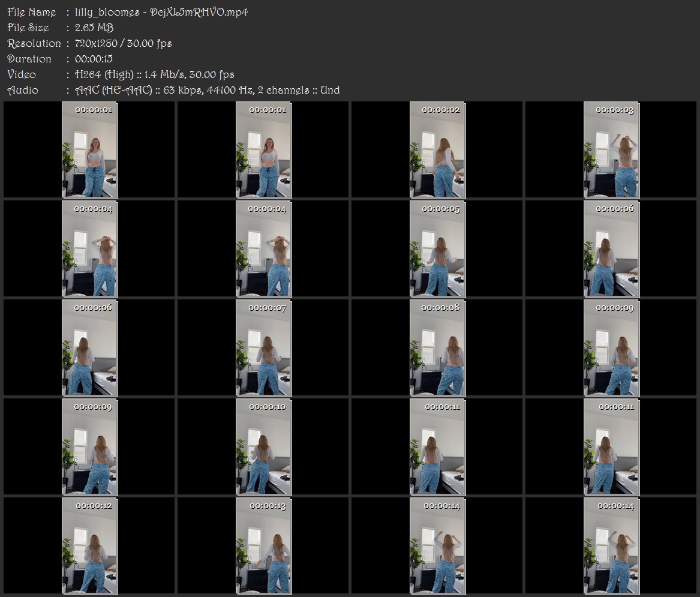Select the duration value '00:00:15'
The height and width of the screenshot is (597, 700).
tap(94, 59)
